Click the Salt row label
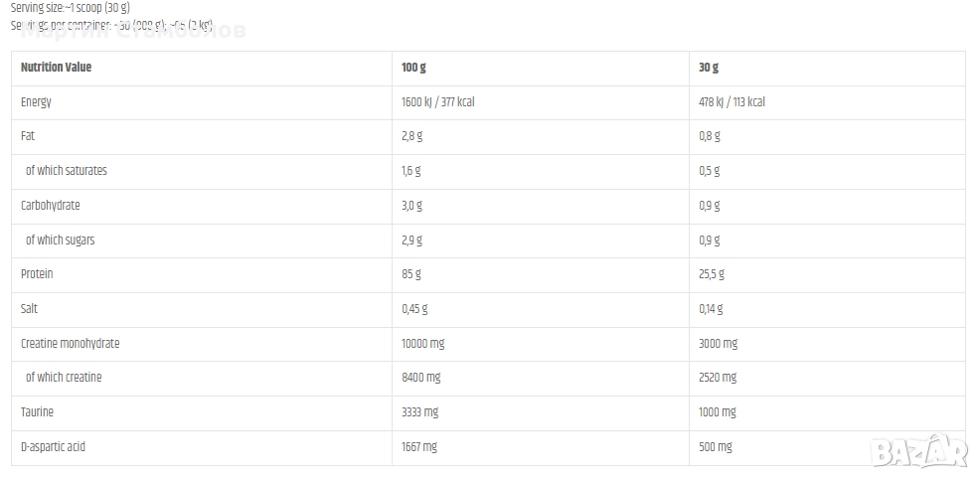This screenshot has height=480, width=980. [x=30, y=309]
